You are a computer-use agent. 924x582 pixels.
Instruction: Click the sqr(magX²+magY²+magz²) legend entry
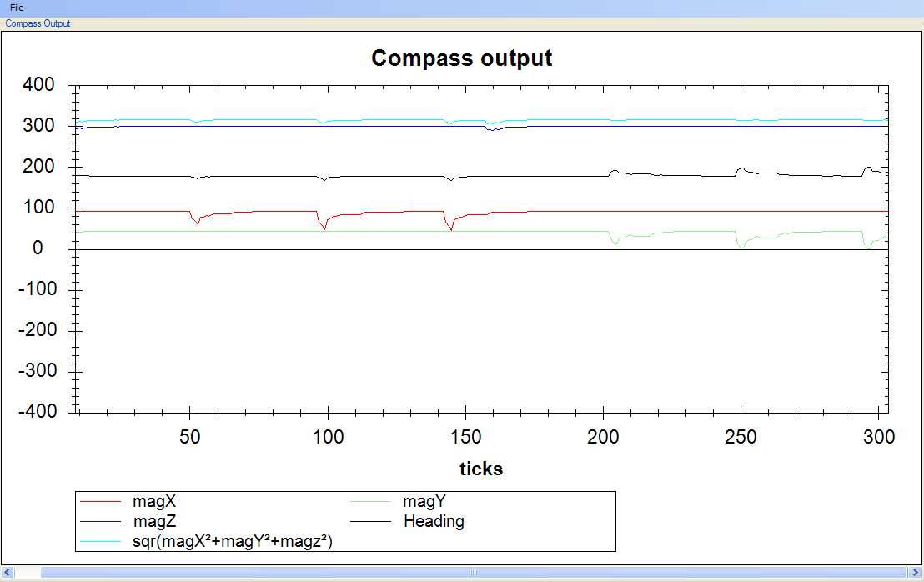click(233, 541)
